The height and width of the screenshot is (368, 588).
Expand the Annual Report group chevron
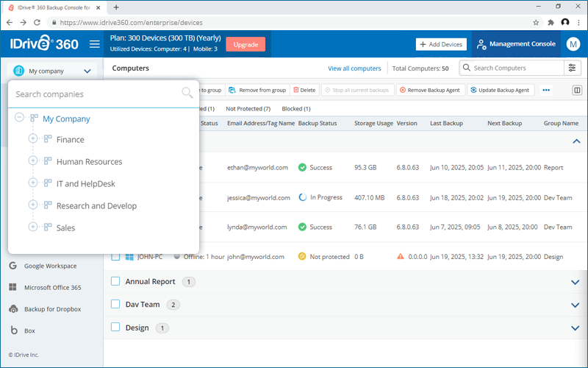click(576, 282)
